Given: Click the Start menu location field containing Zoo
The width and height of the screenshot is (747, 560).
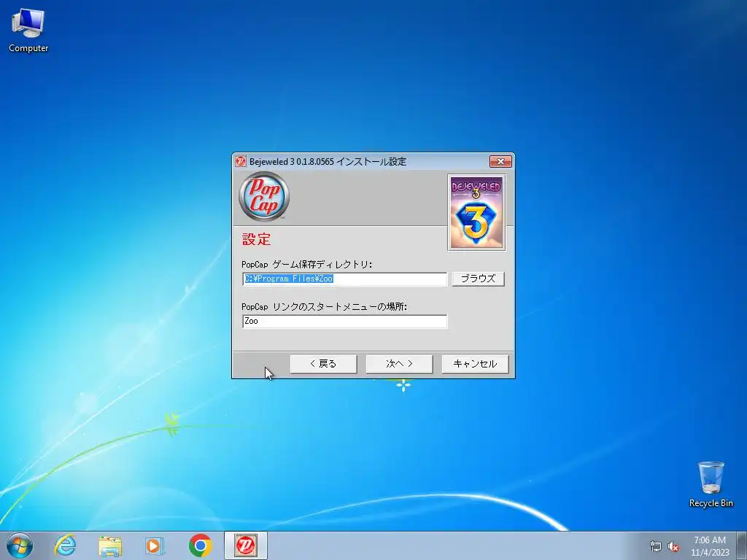Looking at the screenshot, I should coord(345,322).
